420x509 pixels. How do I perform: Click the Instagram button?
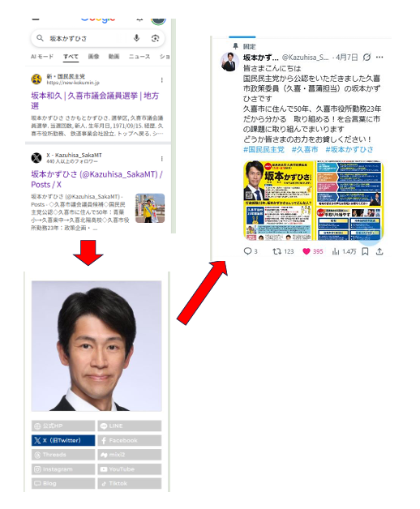[63, 469]
